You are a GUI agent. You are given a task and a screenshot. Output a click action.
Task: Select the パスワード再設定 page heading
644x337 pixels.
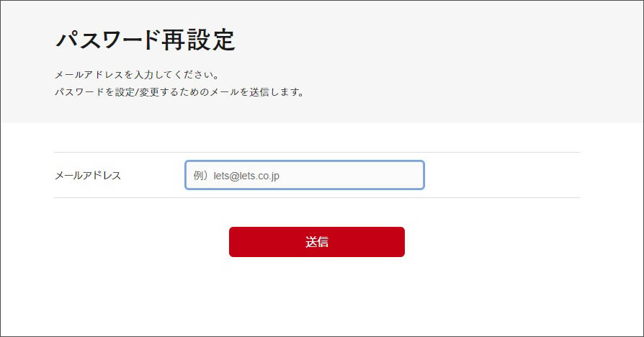pos(146,40)
